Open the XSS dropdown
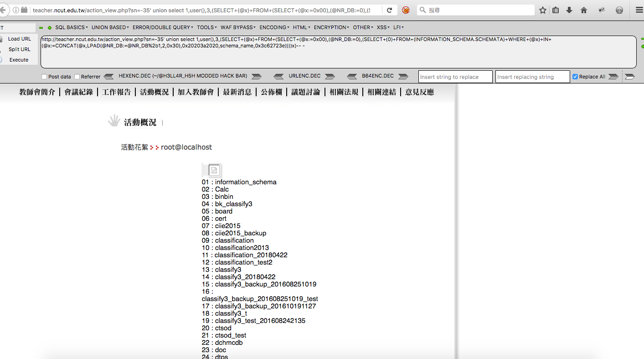Image resolution: width=644 pixels, height=359 pixels. (x=383, y=27)
